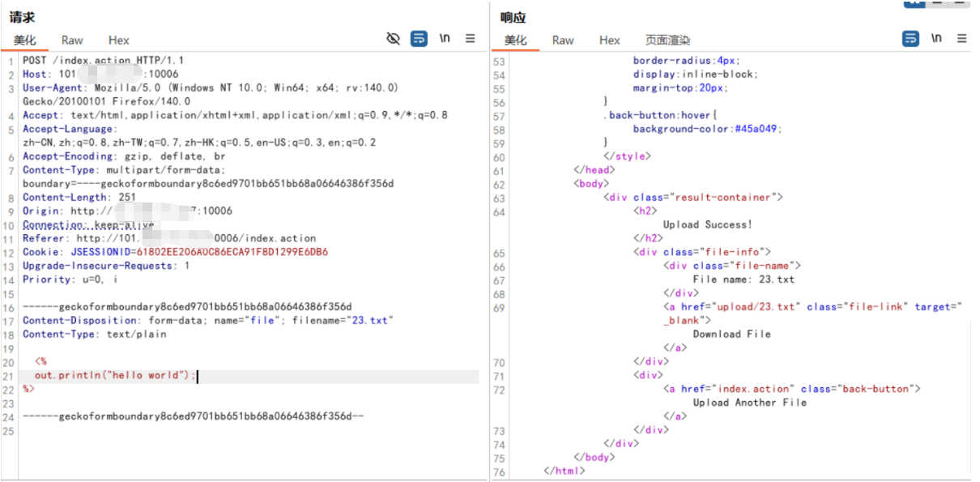Switch request view to the Raw tab
The image size is (980, 482).
(72, 41)
